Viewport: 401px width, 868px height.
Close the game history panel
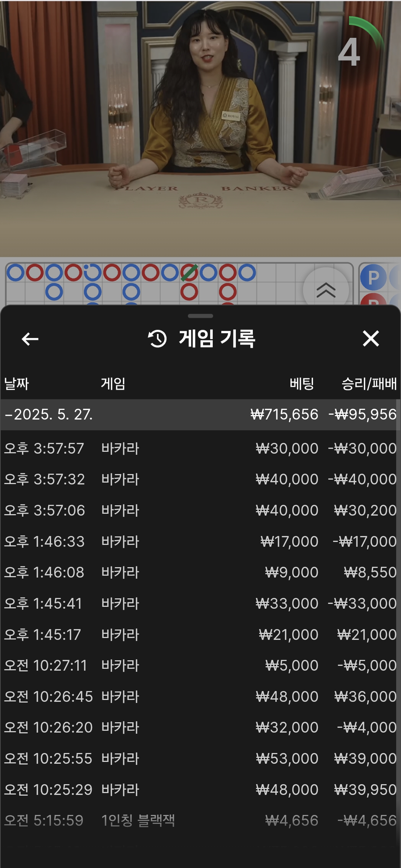pos(371,339)
